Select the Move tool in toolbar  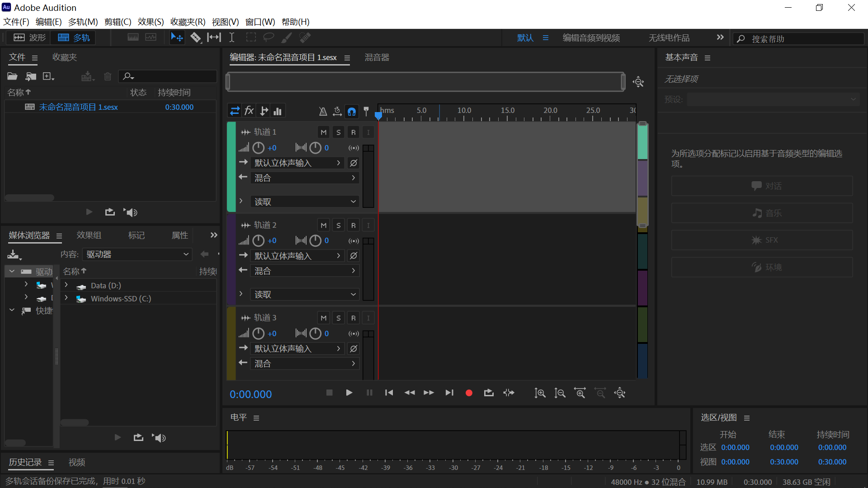(x=177, y=38)
